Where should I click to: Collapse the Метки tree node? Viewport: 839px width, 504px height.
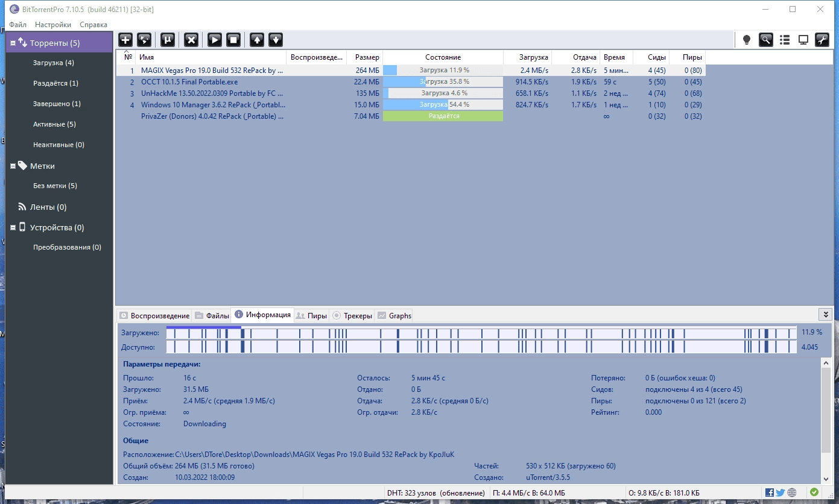(13, 166)
